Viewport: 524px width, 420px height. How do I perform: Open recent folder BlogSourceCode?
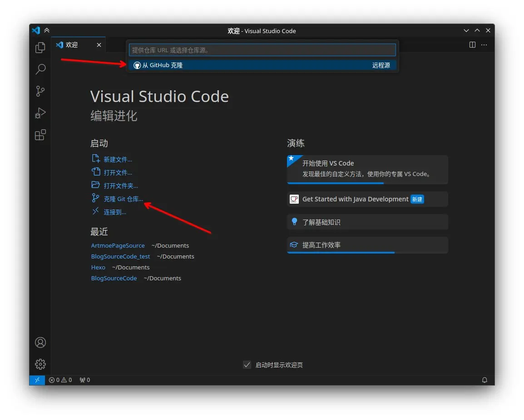tap(114, 278)
